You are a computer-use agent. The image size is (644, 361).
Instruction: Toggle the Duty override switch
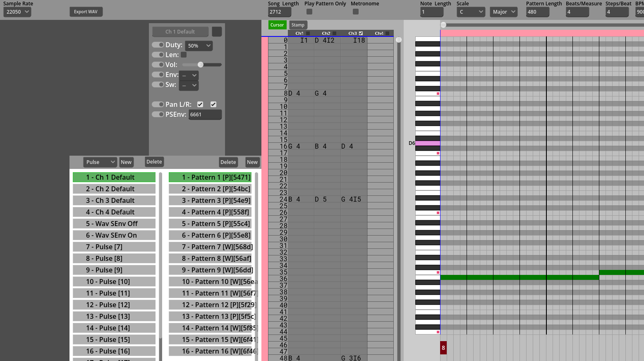point(158,45)
